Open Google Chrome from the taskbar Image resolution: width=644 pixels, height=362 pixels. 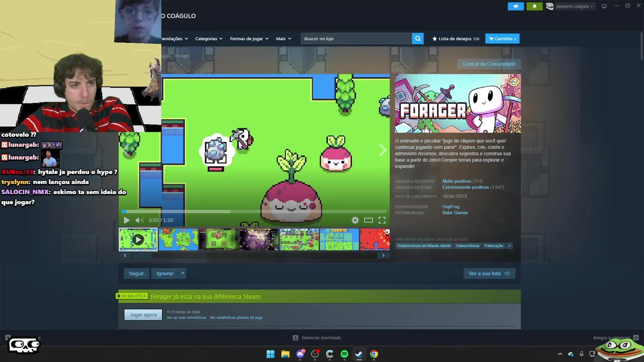pos(374,354)
